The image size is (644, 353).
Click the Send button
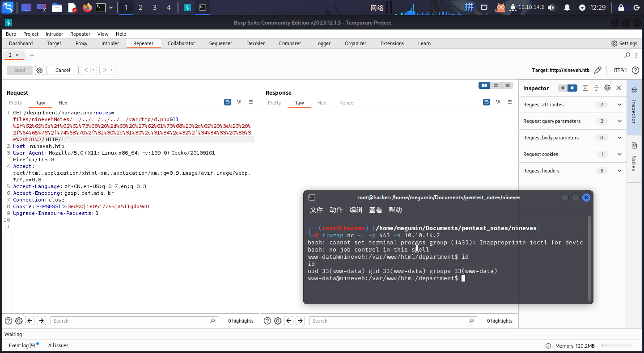point(20,70)
